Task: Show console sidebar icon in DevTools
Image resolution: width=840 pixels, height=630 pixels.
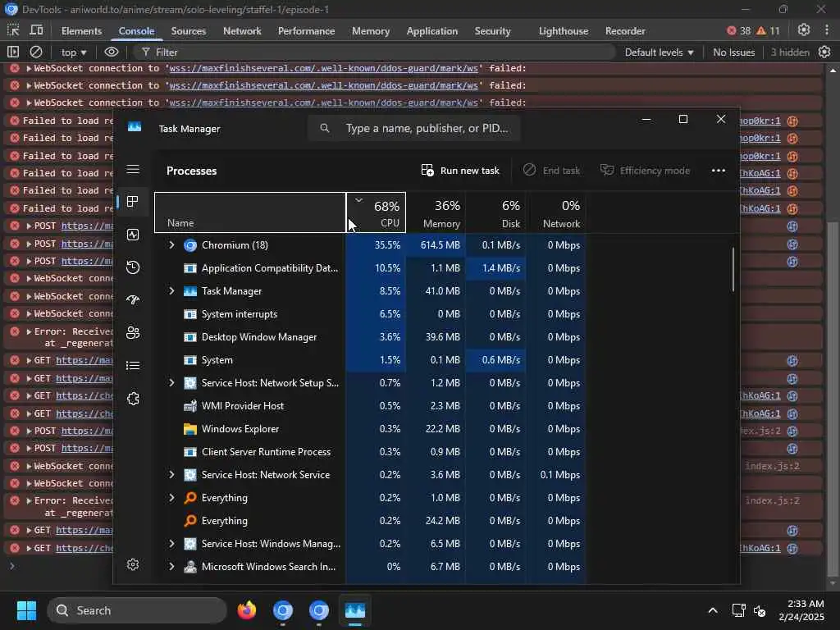Action: click(13, 52)
